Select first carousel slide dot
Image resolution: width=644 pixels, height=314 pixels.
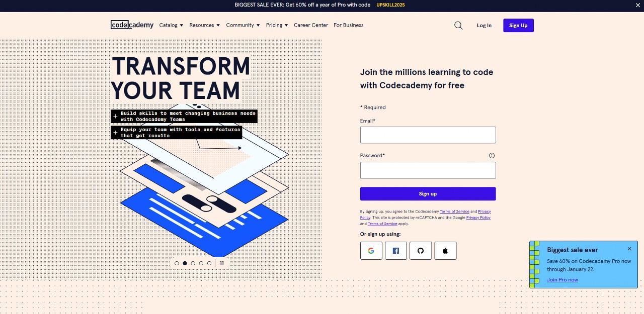coord(177,263)
